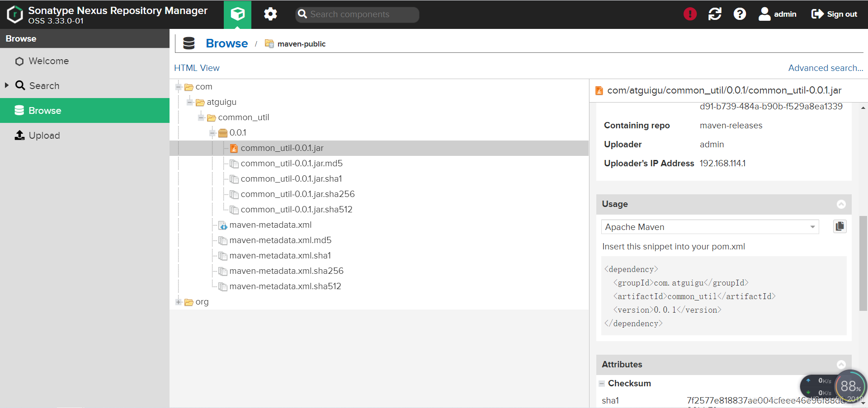Select common_util-0.0.1.jar tree row

coord(379,148)
